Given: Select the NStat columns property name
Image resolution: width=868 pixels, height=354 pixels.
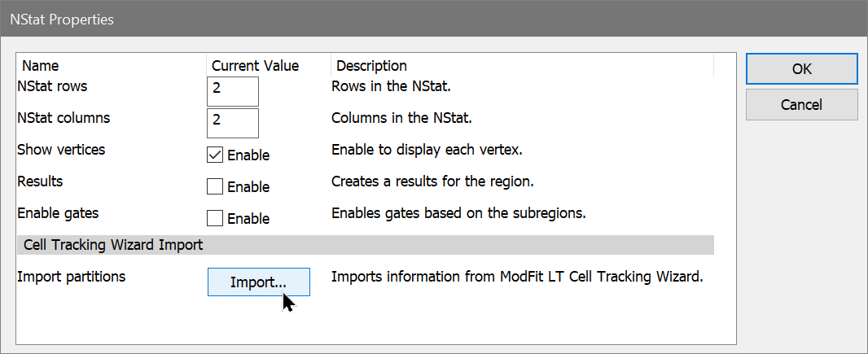Looking at the screenshot, I should click(x=64, y=117).
